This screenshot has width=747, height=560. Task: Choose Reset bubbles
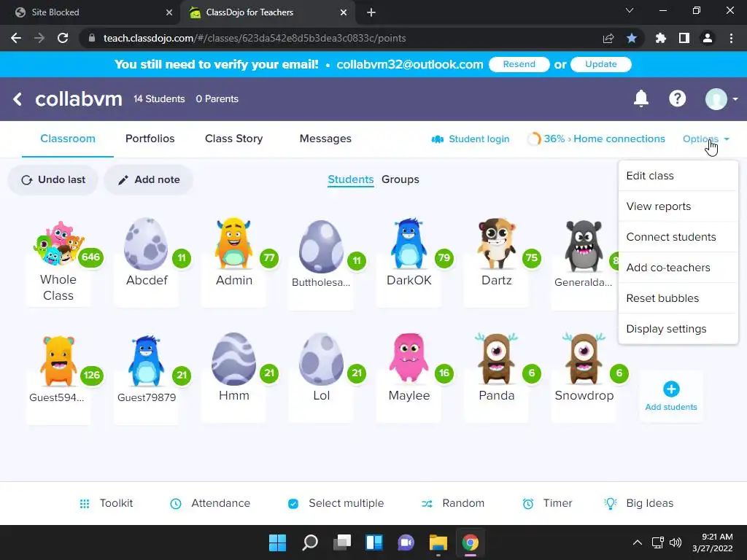(678, 298)
